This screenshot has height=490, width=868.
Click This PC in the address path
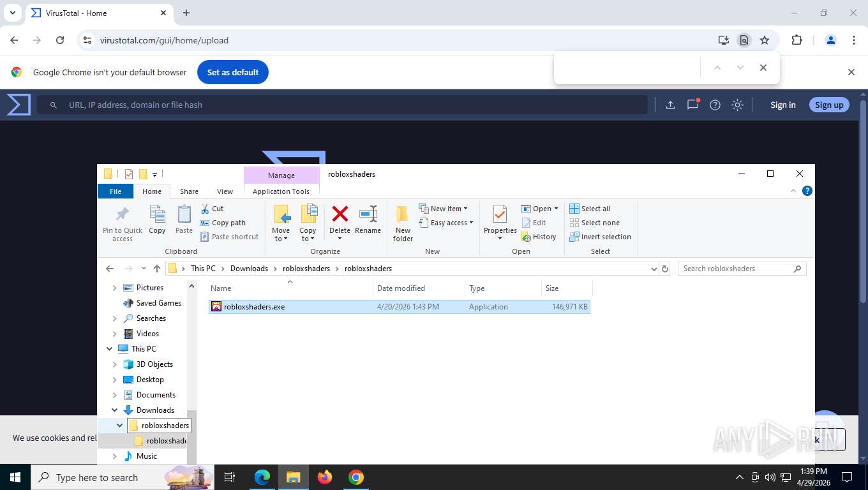(x=203, y=269)
